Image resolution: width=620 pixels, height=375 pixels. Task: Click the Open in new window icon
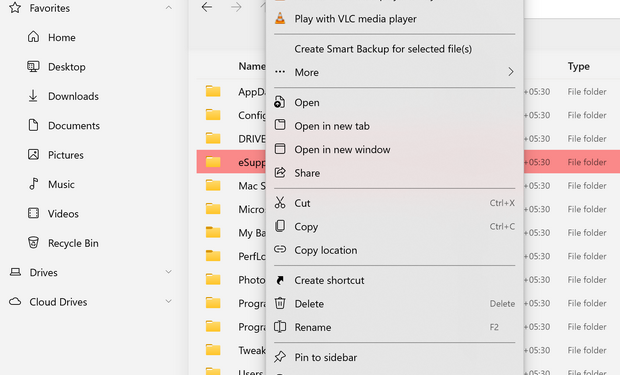(x=280, y=149)
